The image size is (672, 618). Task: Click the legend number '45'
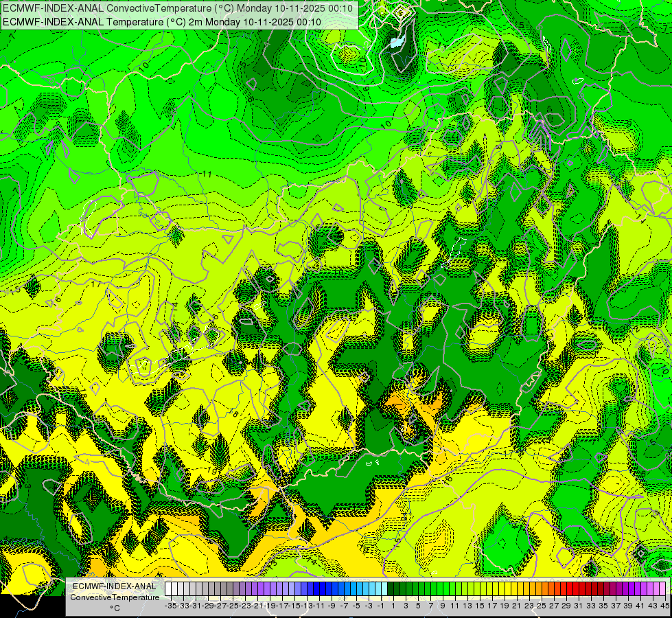pos(664,606)
